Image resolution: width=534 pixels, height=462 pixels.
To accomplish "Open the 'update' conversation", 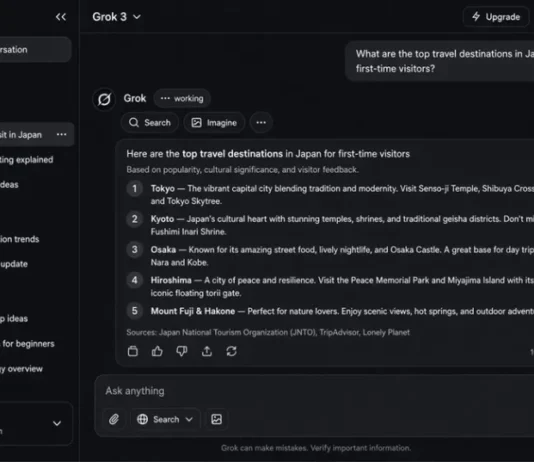I will pos(14,264).
